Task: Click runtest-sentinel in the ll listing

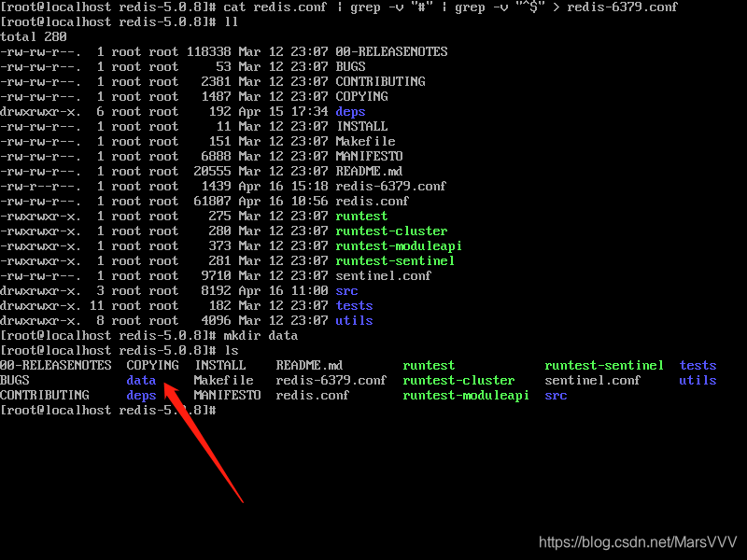Action: coord(395,260)
